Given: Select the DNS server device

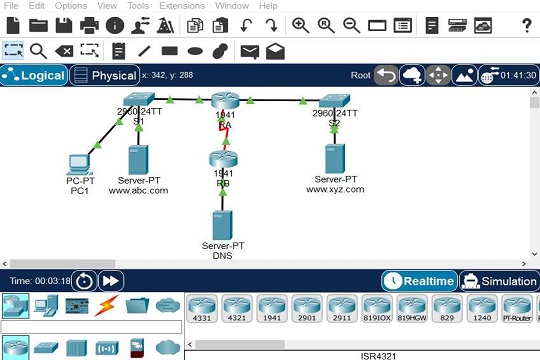Looking at the screenshot, I should tap(222, 225).
